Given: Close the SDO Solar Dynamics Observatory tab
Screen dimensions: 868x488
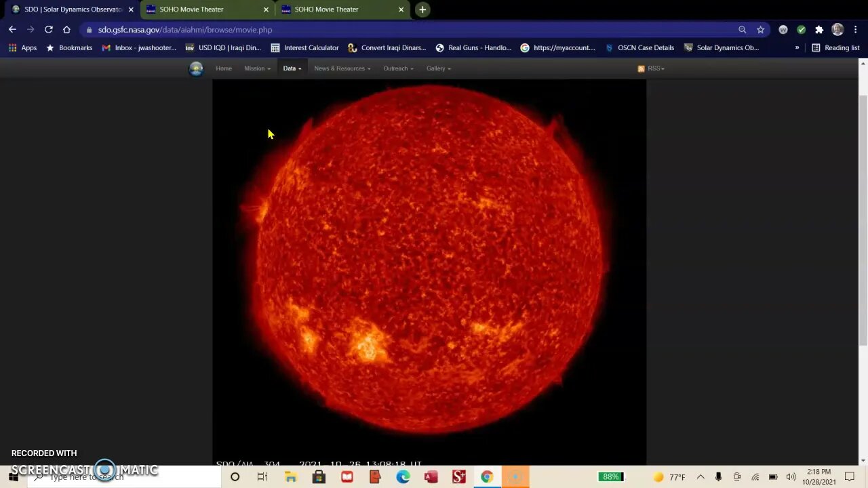Looking at the screenshot, I should click(x=131, y=9).
